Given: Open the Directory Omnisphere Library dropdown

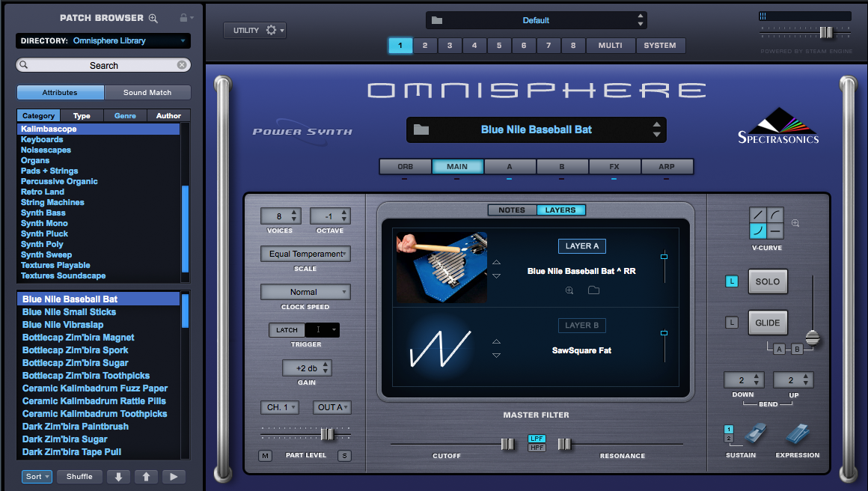Looking at the screenshot, I should coord(103,40).
